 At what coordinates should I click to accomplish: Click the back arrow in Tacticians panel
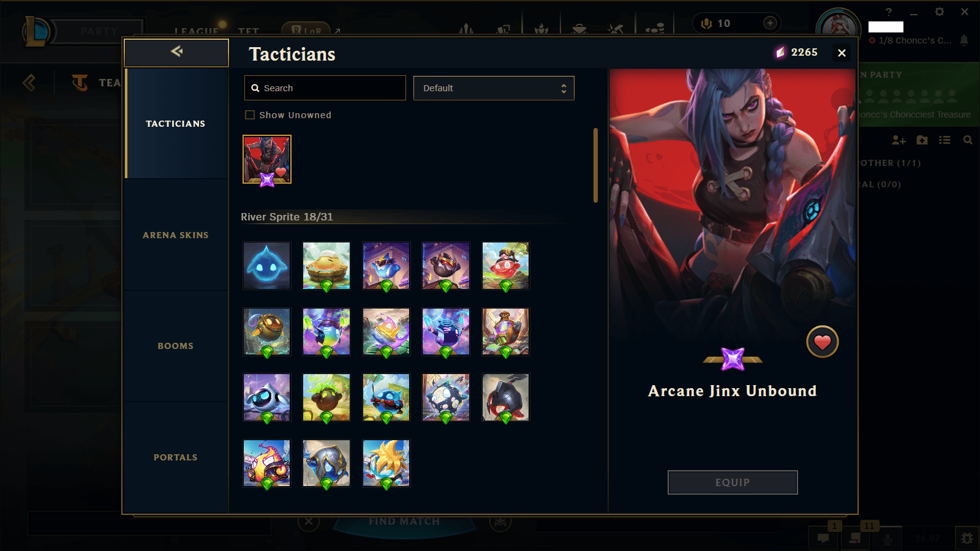176,52
